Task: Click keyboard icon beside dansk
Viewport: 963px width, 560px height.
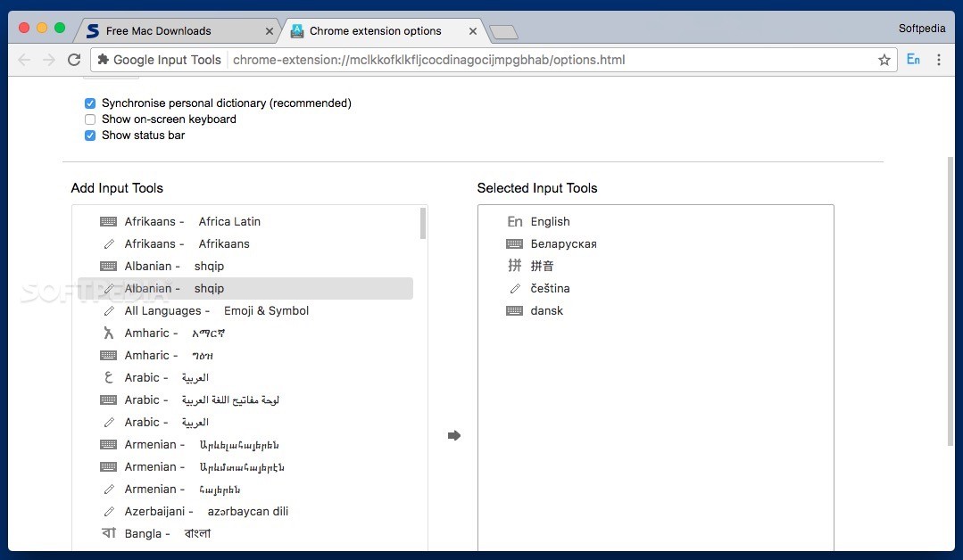Action: [514, 311]
